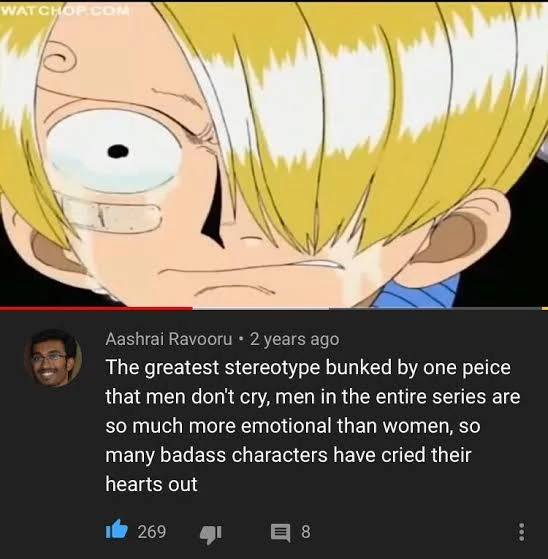Select the '2 years ago' timestamp

(295, 339)
